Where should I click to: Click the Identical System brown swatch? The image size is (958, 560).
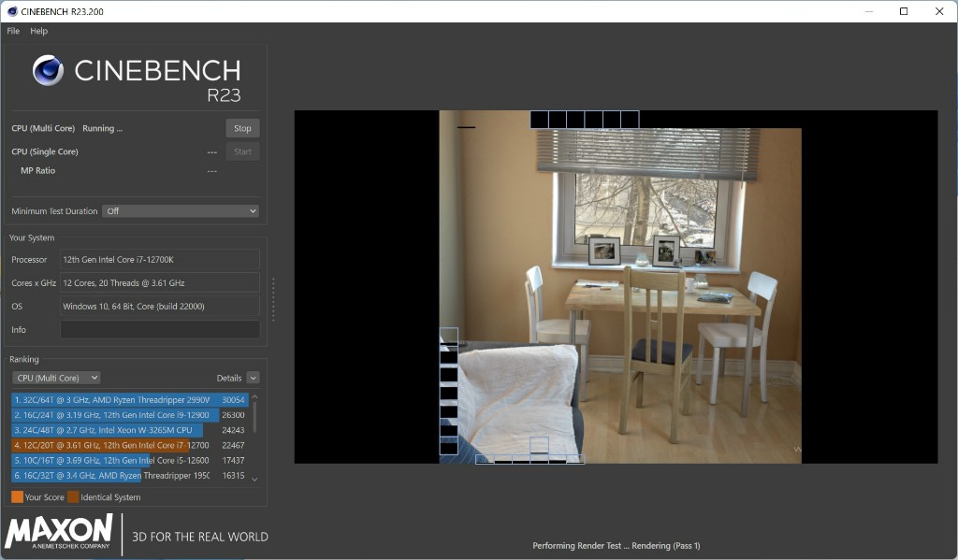tap(73, 497)
